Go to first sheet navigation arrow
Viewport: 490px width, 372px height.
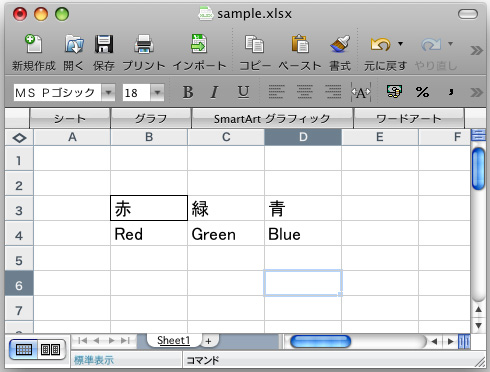click(82, 341)
